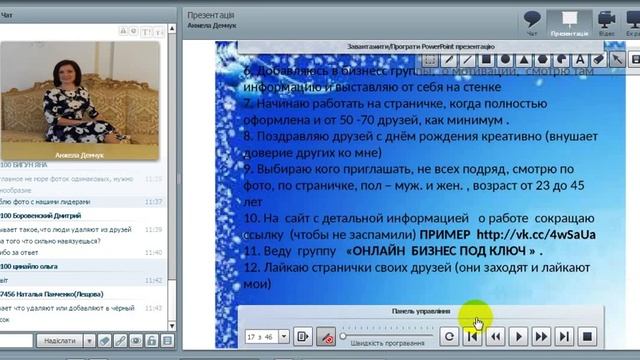Click the Завантажити/Програти PowerPoint презентацію bar

tap(420, 47)
